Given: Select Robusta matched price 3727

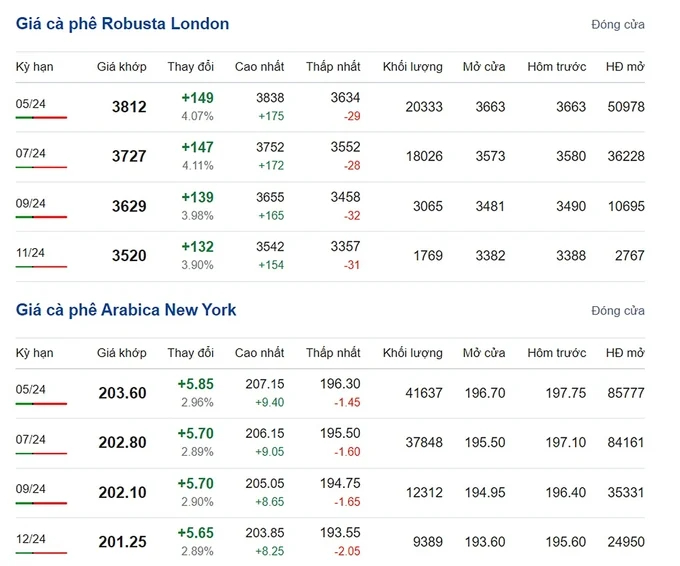Looking at the screenshot, I should (129, 156).
